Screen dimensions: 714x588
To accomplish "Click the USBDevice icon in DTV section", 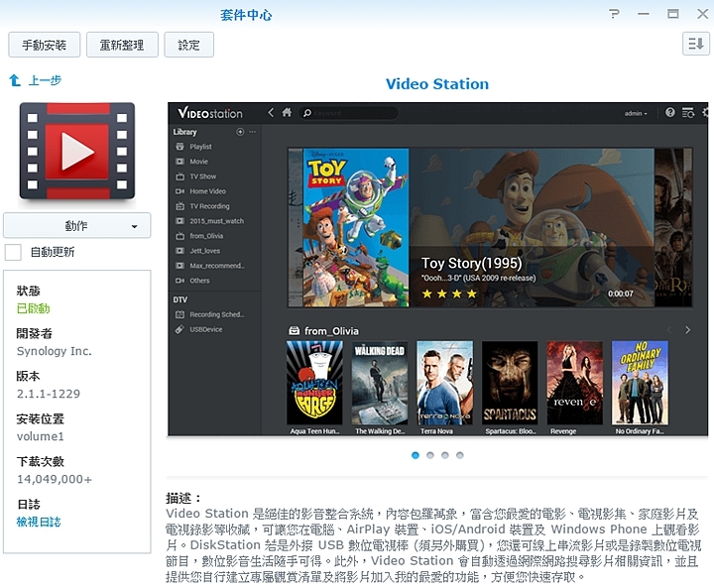I will (179, 329).
